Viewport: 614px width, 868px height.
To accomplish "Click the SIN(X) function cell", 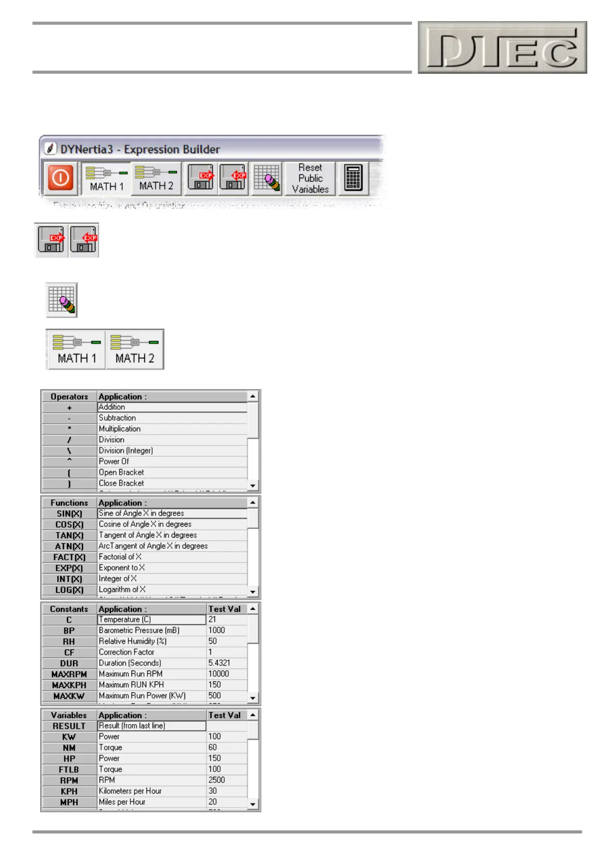I will tap(69, 514).
